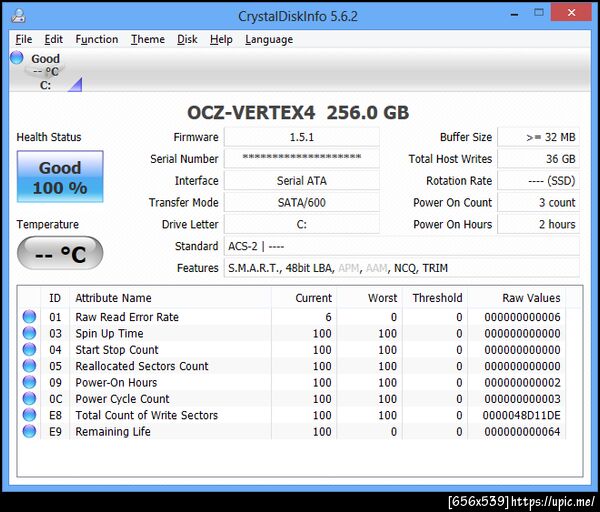Click the status orb for Start Stop Count
The height and width of the screenshot is (512, 600).
pos(29,349)
